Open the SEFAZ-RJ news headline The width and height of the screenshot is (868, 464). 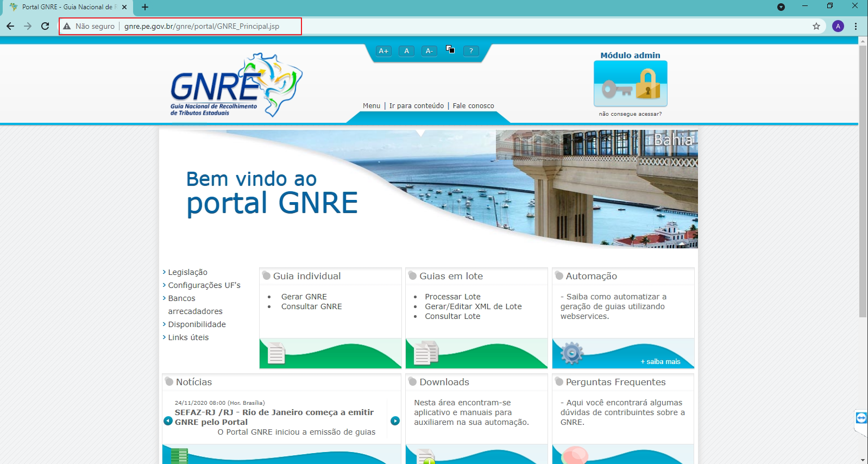tap(274, 417)
